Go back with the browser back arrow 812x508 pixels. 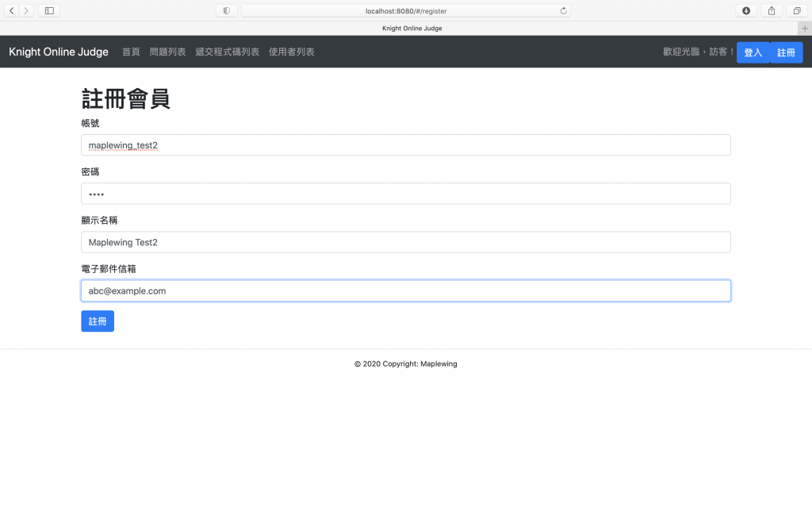[x=11, y=10]
